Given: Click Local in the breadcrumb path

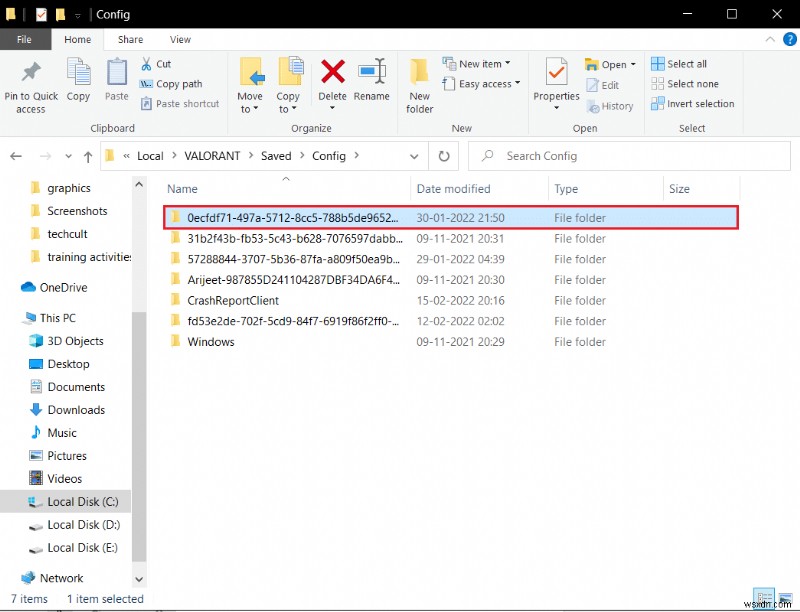Looking at the screenshot, I should click(x=150, y=156).
